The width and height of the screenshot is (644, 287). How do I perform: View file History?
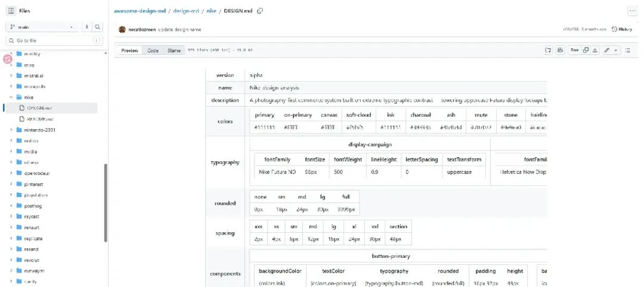(622, 30)
